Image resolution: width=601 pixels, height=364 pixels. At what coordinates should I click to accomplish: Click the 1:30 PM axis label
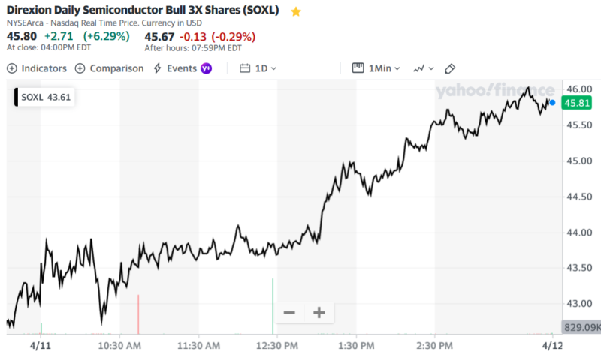click(356, 346)
